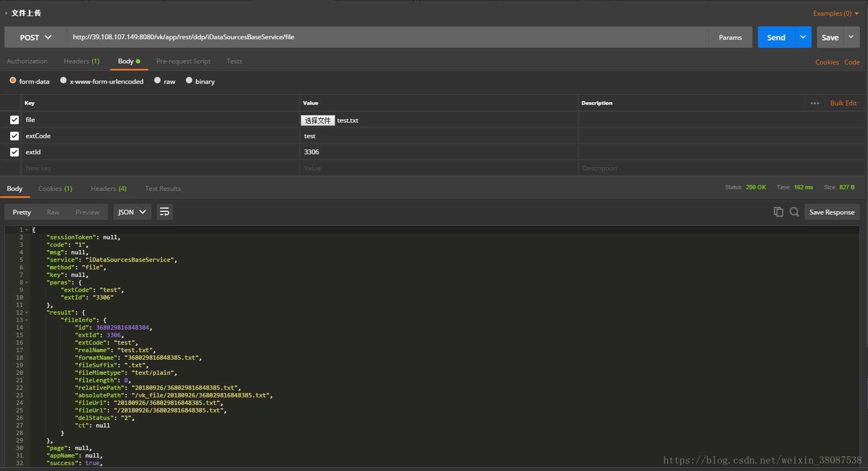This screenshot has height=471, width=868.
Task: Switch response view to Preview
Action: coord(88,212)
